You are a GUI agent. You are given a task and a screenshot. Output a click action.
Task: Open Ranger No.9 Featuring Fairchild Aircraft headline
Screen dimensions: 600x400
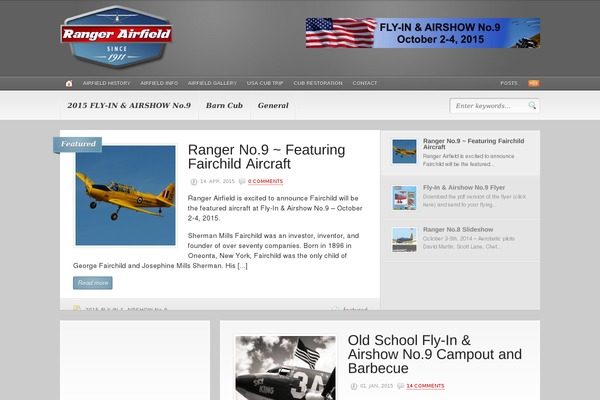tap(266, 157)
